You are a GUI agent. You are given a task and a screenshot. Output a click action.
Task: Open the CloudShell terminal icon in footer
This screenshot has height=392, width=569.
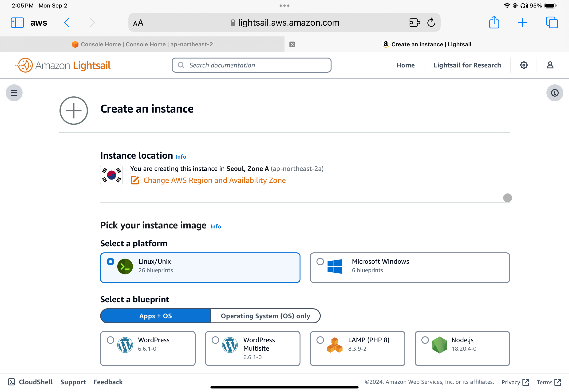11,382
